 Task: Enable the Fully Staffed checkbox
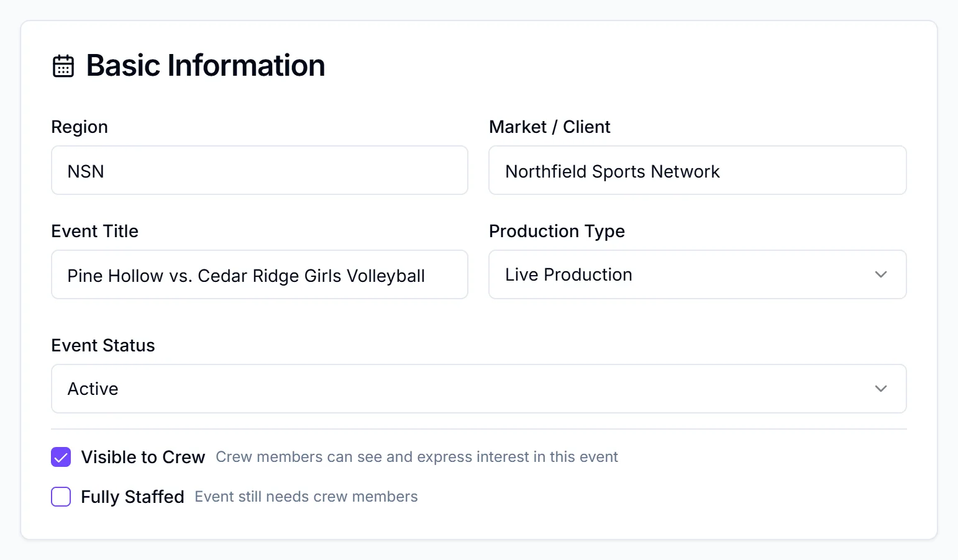click(61, 497)
